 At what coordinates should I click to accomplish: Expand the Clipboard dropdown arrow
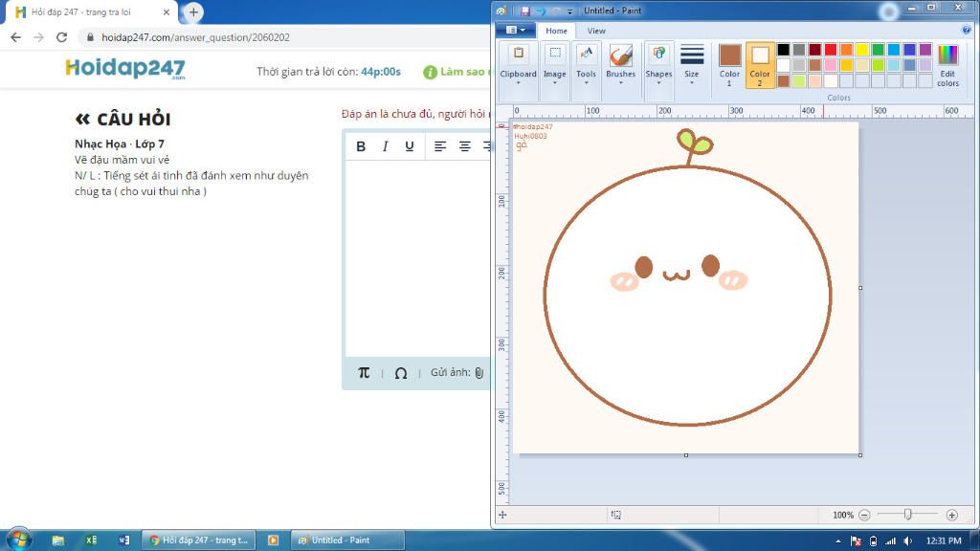(x=518, y=82)
